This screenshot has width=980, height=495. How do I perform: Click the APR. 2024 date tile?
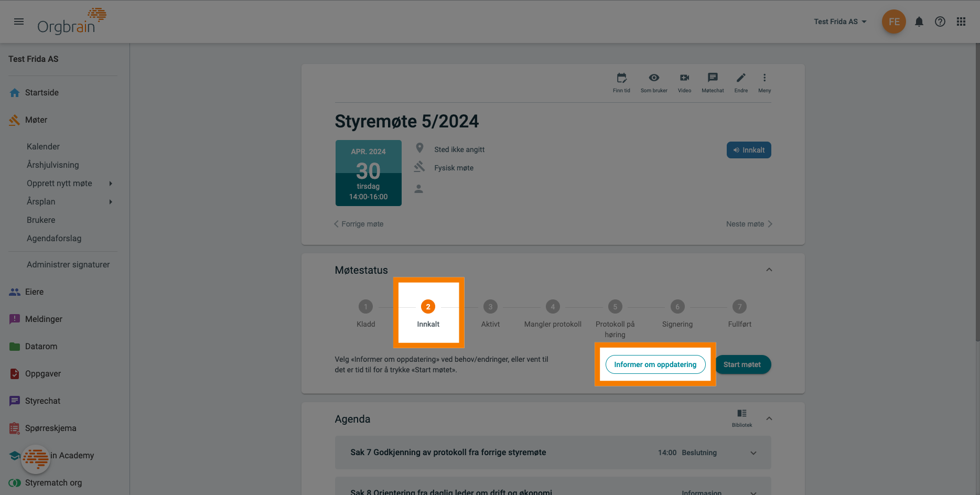coord(369,173)
